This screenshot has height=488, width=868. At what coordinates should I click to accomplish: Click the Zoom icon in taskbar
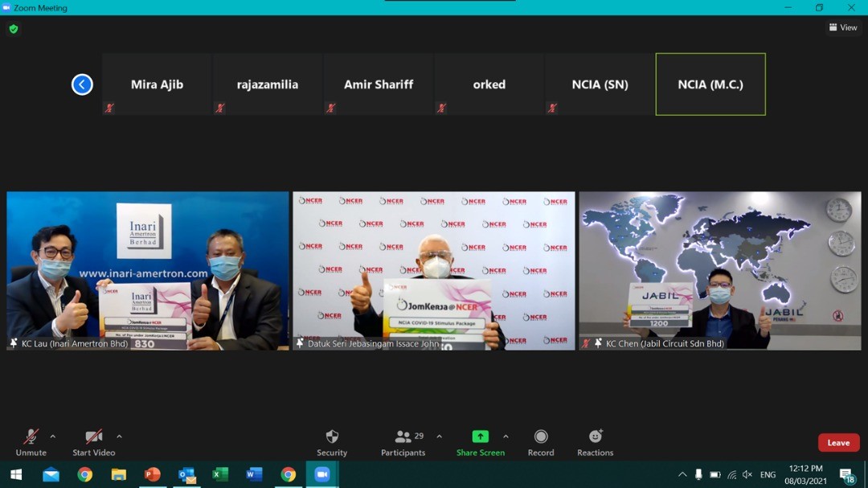[322, 474]
